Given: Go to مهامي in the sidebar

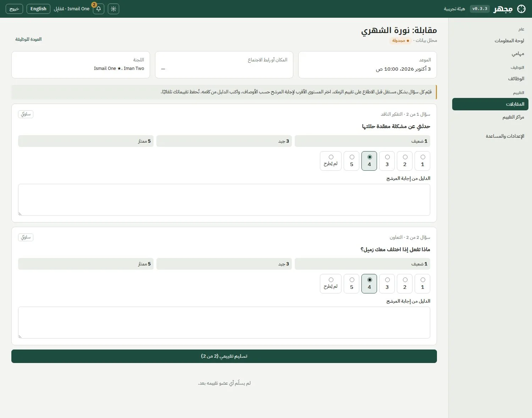Looking at the screenshot, I should tap(490, 54).
